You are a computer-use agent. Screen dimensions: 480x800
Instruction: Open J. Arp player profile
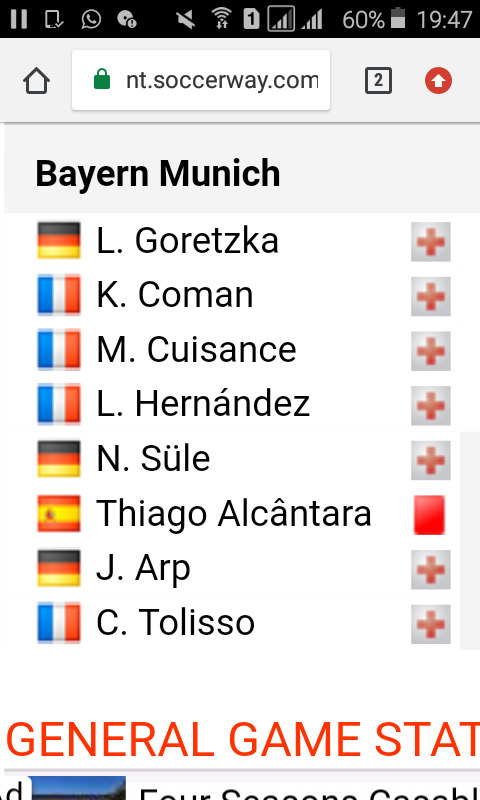[x=143, y=569]
